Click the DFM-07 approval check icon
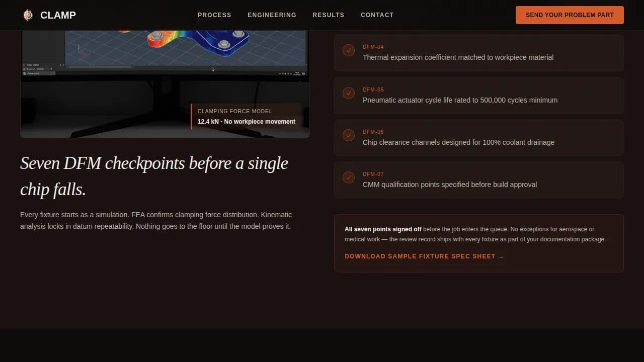 pyautogui.click(x=349, y=177)
